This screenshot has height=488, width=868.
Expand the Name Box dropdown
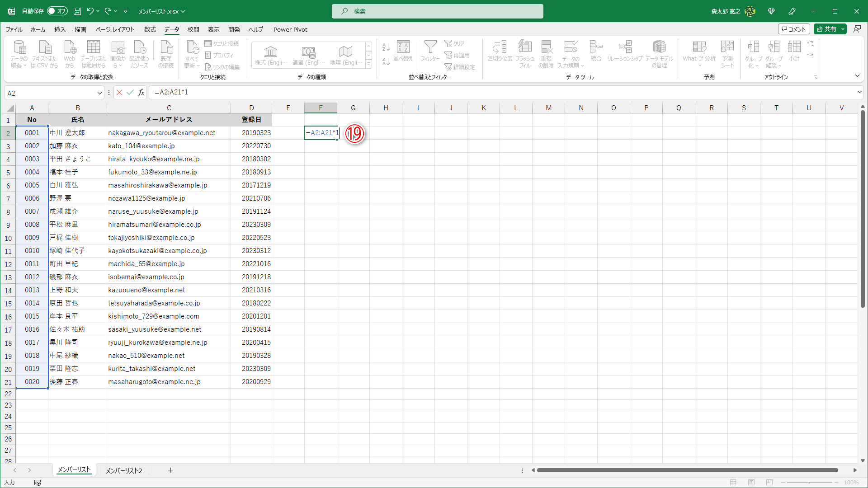pos(99,93)
